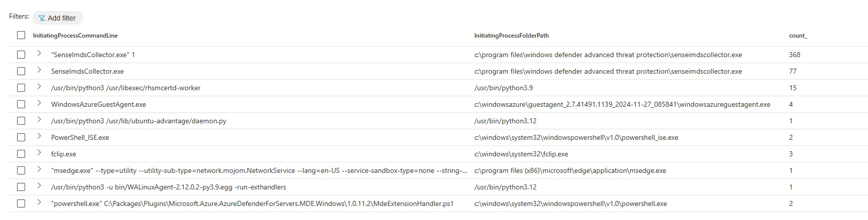Sort by InitiatingProcessCommandLine column header
This screenshot has height=220, width=868.
[75, 36]
